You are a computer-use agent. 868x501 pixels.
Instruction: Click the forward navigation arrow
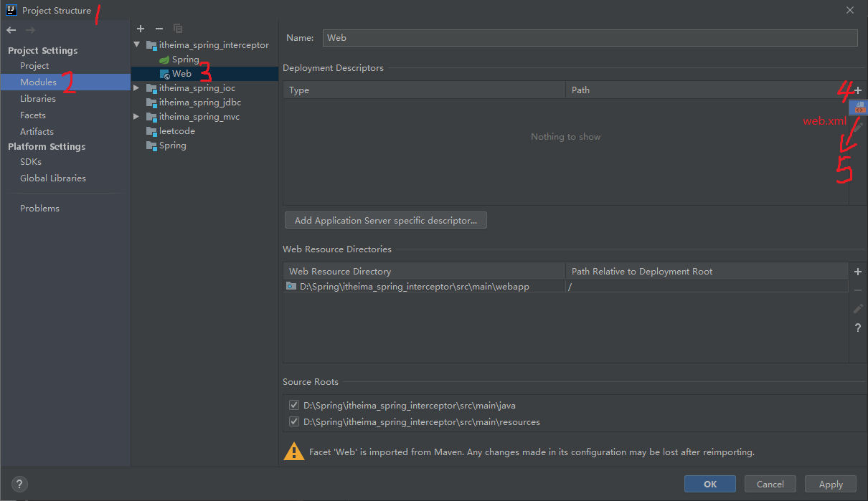(x=30, y=29)
